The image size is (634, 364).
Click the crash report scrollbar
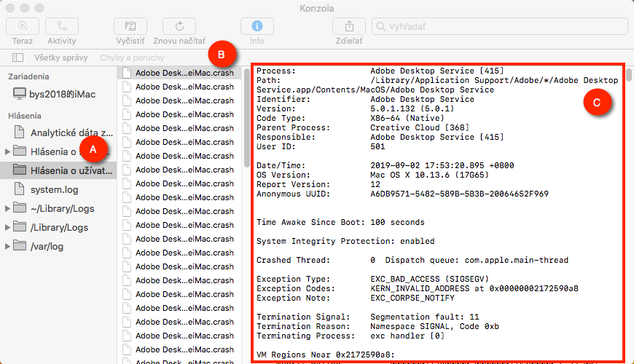(x=629, y=75)
